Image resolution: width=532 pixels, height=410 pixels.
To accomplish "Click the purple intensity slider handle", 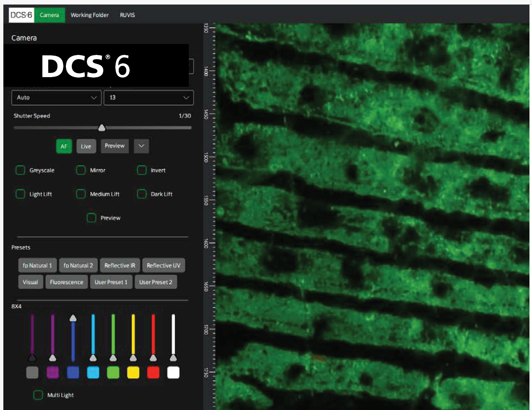I will coord(52,358).
